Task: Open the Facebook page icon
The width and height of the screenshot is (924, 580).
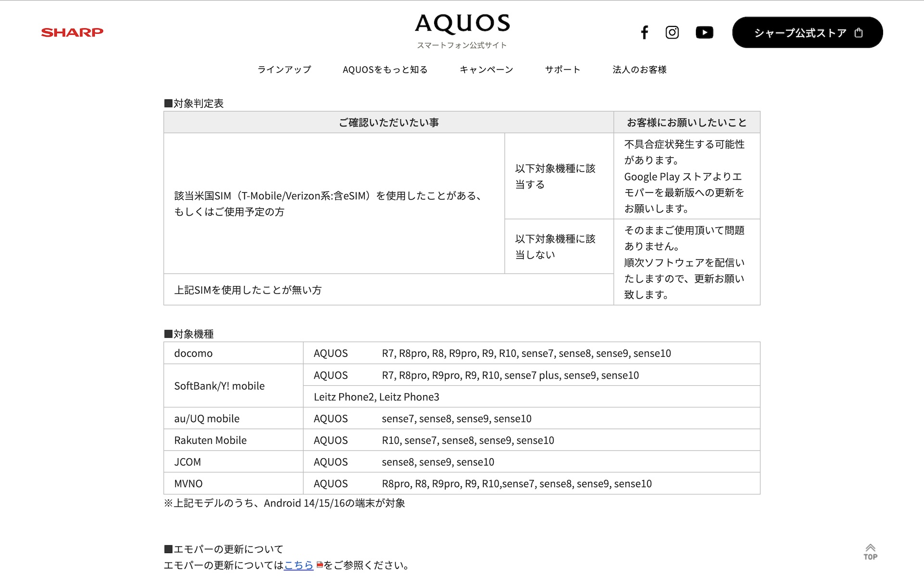Action: click(x=644, y=32)
